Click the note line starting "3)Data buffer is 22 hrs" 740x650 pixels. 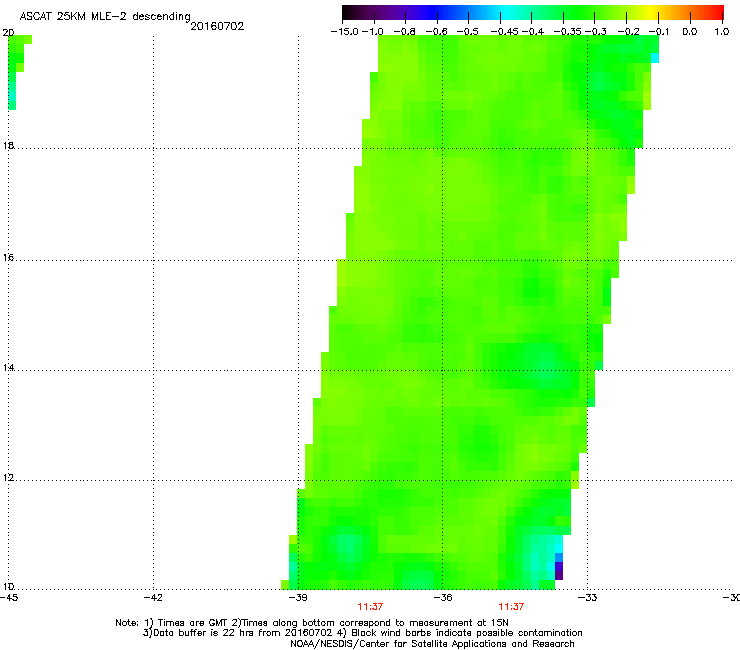(362, 633)
